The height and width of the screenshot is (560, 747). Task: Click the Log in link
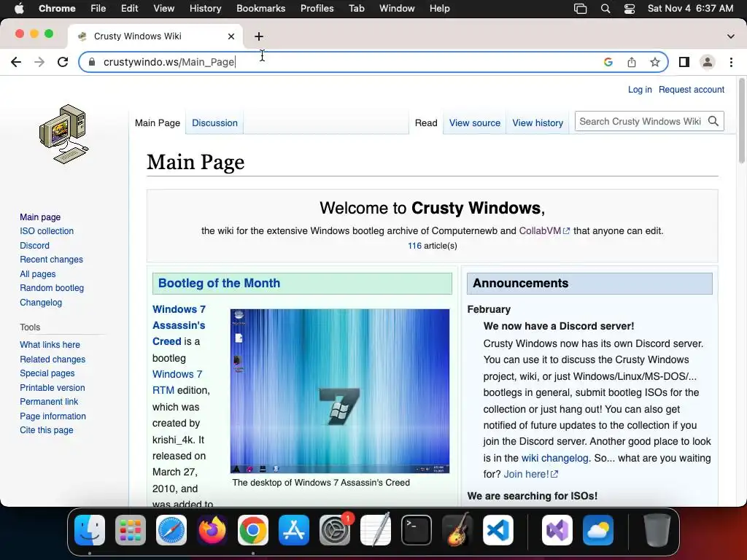[640, 90]
